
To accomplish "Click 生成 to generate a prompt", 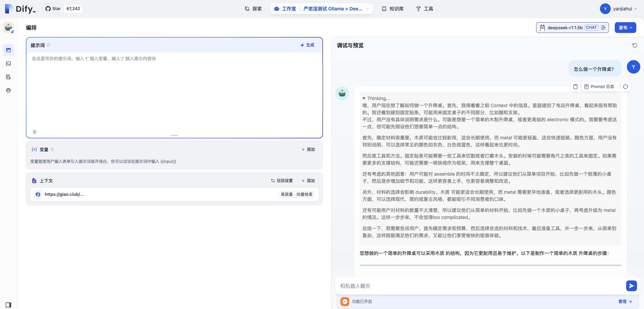I will coord(307,45).
